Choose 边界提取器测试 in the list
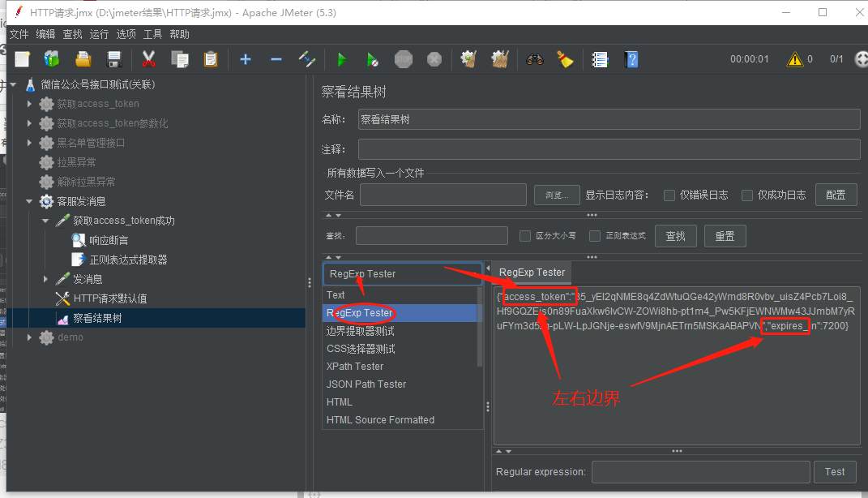868x498 pixels. 399,331
